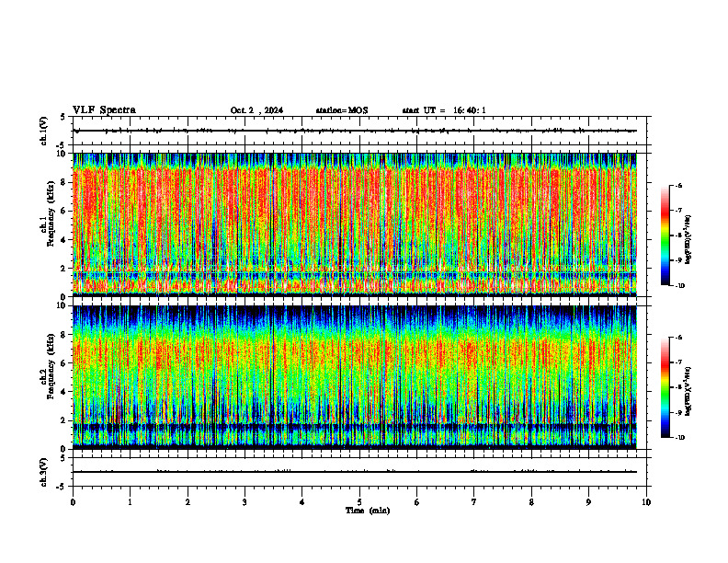Select the upper colorbar log(PSD) label
Image resolution: width=728 pixels, height=563 pixels.
pyautogui.click(x=688, y=239)
